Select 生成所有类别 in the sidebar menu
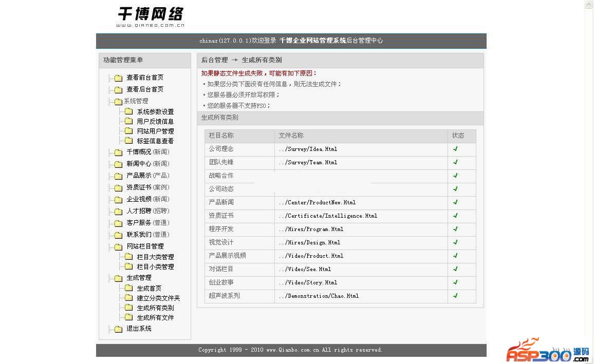This screenshot has width=594, height=364. coord(155,308)
